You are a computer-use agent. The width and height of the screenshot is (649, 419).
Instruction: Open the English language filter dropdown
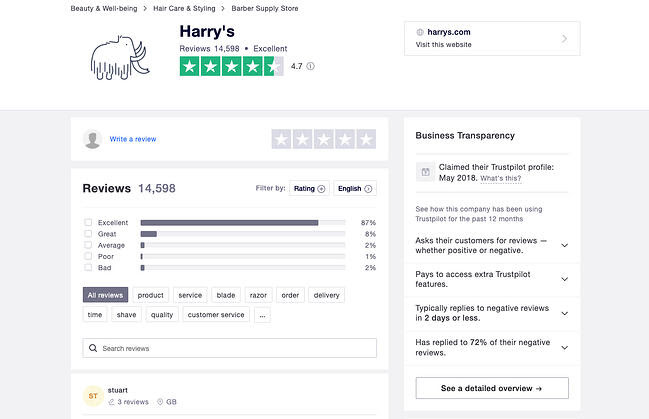pos(355,188)
